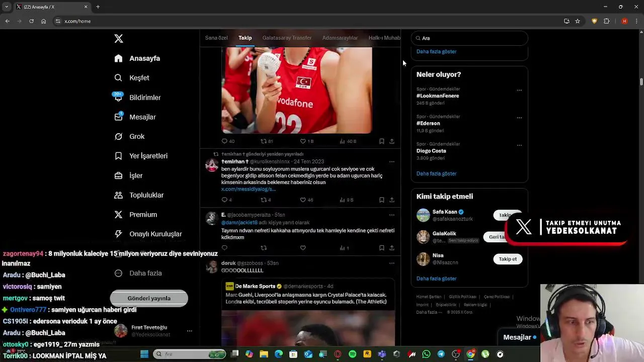Expand Mesajlar drawer at bottom right
This screenshot has height=362, width=644.
click(519, 337)
